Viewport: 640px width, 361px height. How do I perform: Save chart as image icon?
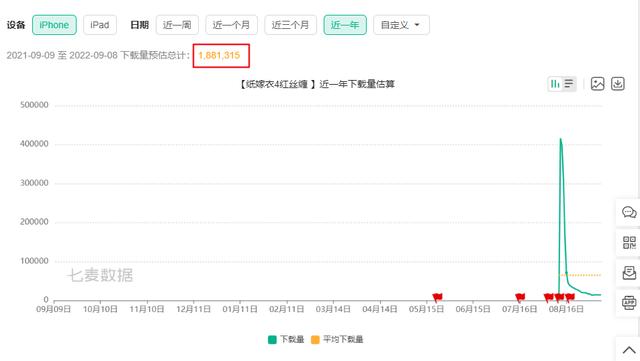[598, 84]
